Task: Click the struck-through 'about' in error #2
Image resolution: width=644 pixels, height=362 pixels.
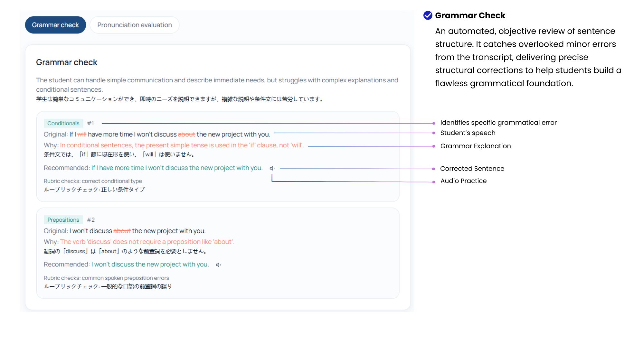Action: (x=122, y=231)
